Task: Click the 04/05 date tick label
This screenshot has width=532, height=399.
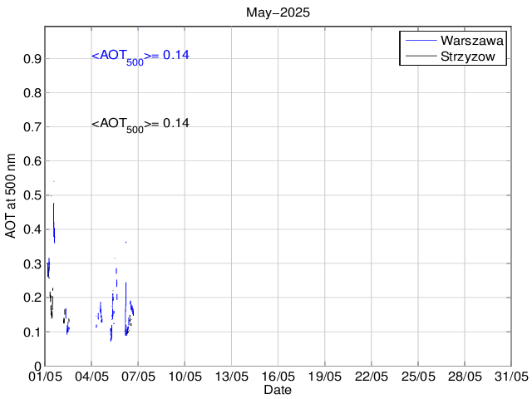Action: click(x=91, y=377)
